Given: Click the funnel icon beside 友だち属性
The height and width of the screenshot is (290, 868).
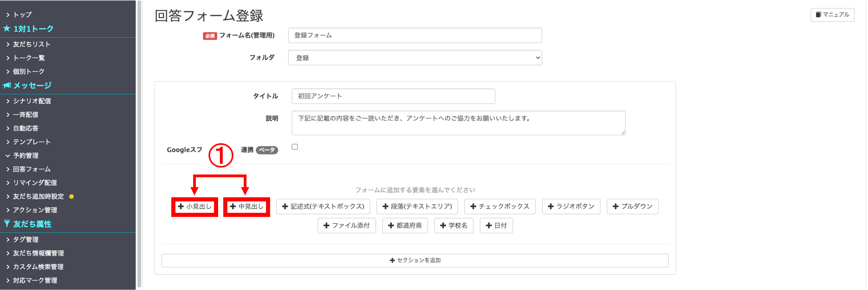Looking at the screenshot, I should 7,223.
